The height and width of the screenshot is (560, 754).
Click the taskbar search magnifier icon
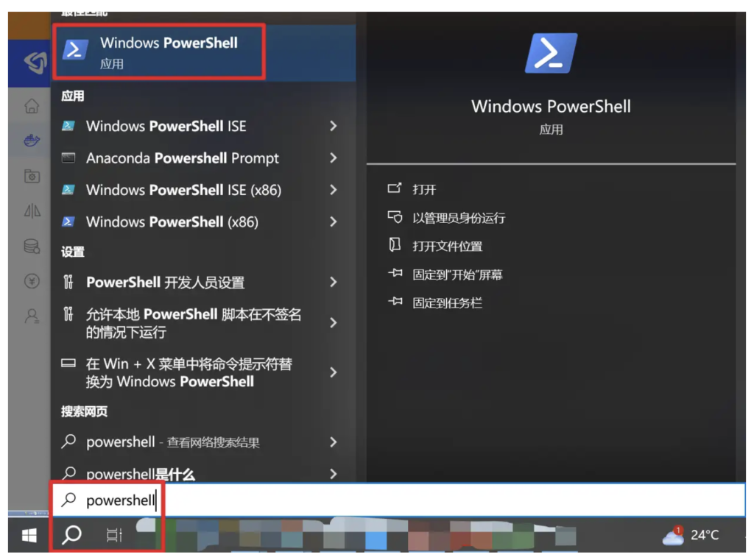click(x=72, y=534)
